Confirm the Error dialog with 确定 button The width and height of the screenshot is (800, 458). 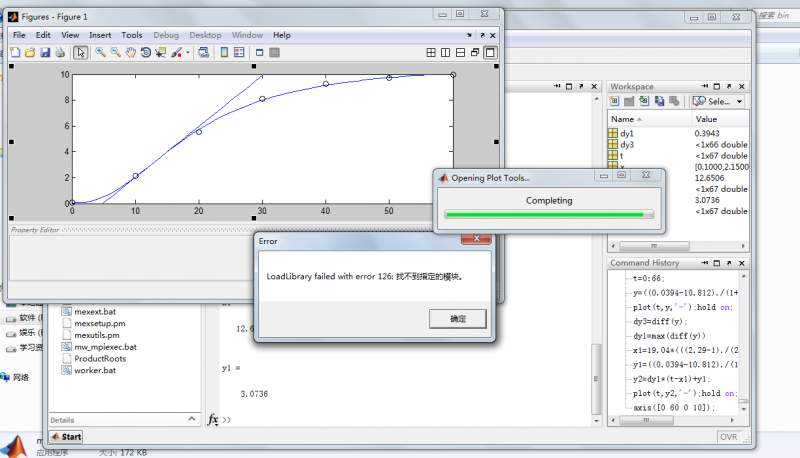458,319
